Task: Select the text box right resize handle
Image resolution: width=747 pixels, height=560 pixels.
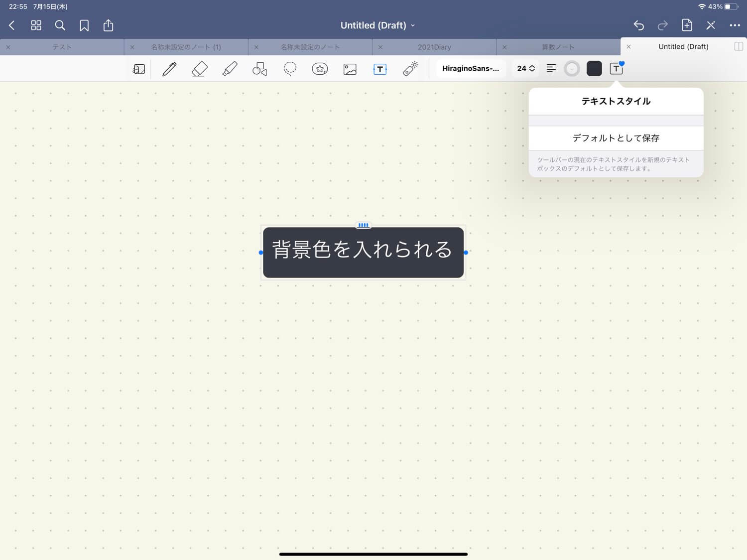Action: (466, 253)
